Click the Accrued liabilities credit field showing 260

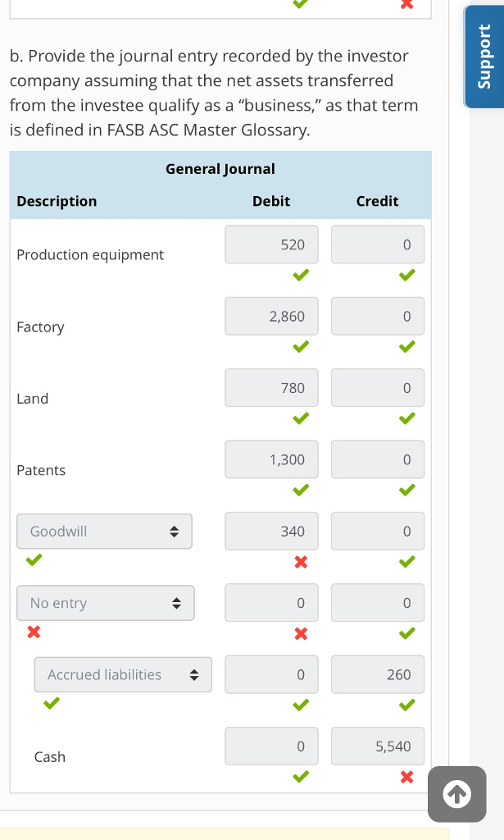[x=377, y=674]
